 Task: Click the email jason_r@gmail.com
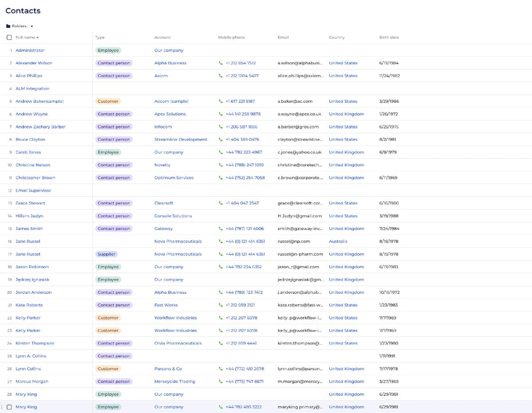click(298, 267)
